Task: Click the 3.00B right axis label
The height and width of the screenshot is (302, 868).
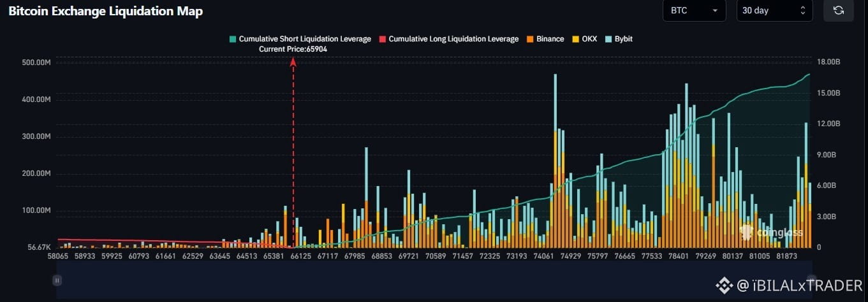Action: point(825,217)
